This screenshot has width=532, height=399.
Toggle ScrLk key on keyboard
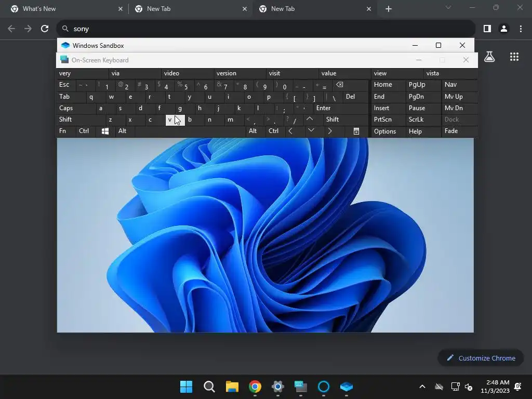[x=423, y=119]
